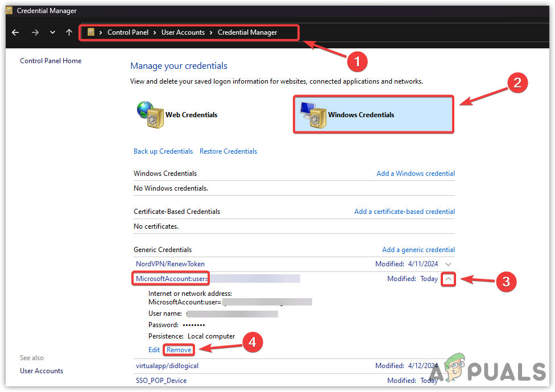Click the Windows Credentials monitor vault icon
This screenshot has width=555, height=392.
click(313, 115)
